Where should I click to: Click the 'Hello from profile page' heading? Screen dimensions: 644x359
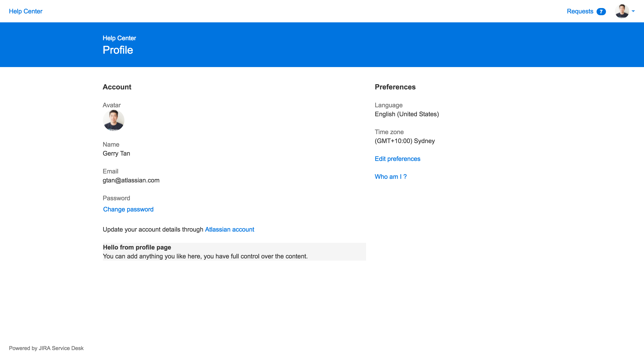(137, 247)
